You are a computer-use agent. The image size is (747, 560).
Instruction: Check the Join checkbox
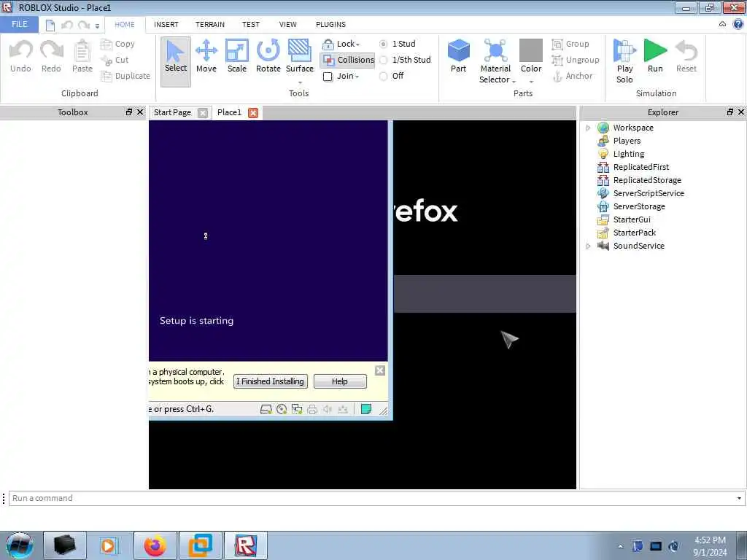(x=328, y=76)
